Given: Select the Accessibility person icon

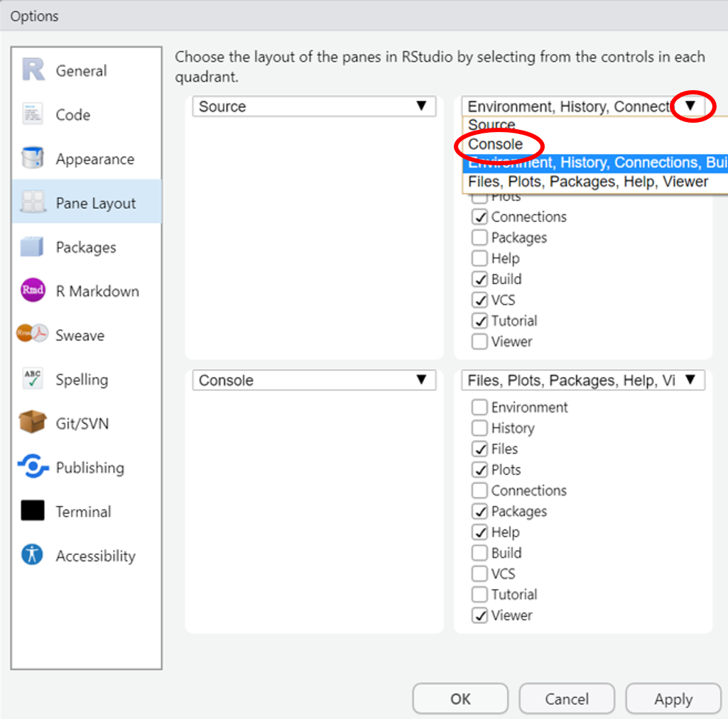Looking at the screenshot, I should tap(33, 556).
